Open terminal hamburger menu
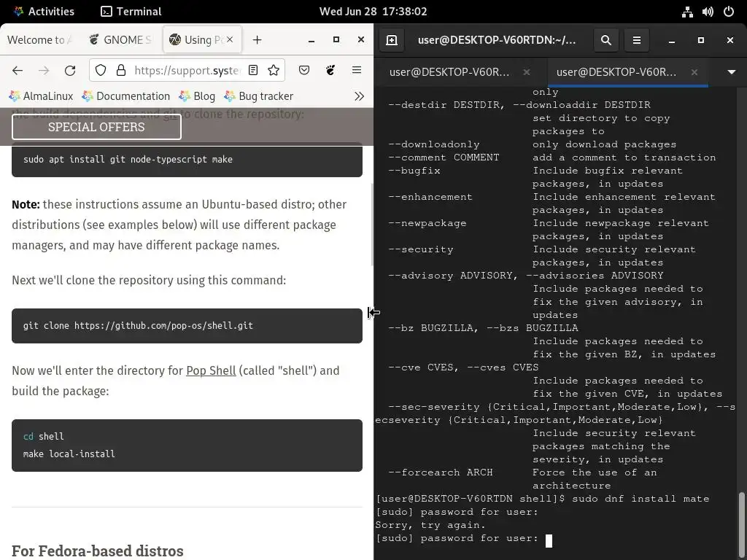 (x=636, y=40)
